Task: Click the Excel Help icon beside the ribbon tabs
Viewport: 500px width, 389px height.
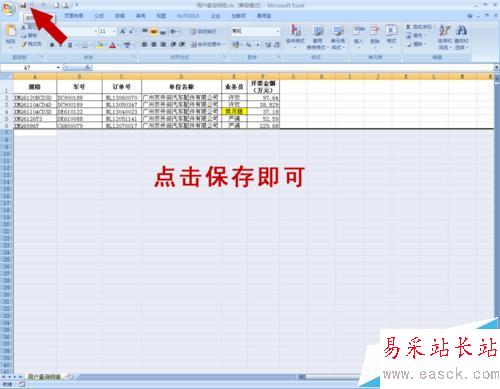Action: coord(470,16)
